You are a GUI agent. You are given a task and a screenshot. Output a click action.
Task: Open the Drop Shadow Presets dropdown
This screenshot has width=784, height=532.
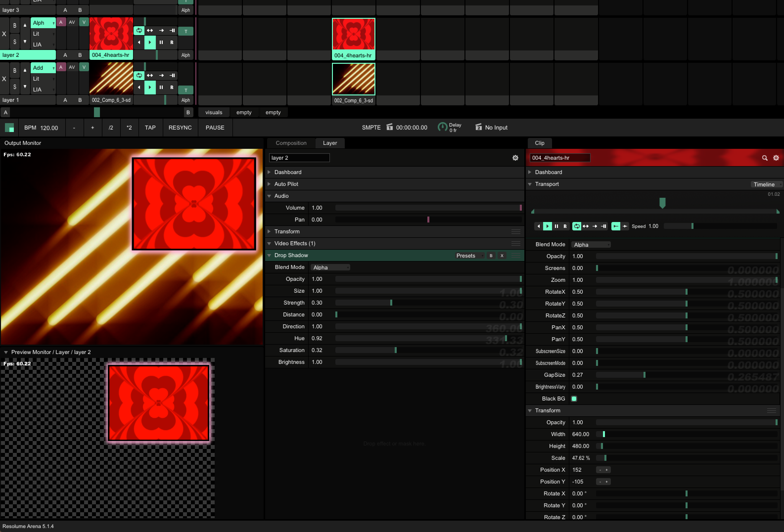[469, 256]
